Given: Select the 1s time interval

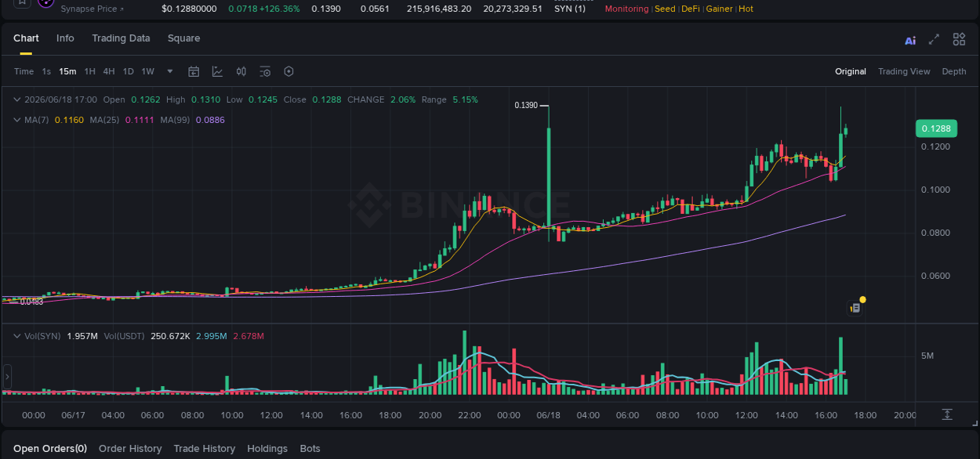Looking at the screenshot, I should point(46,71).
